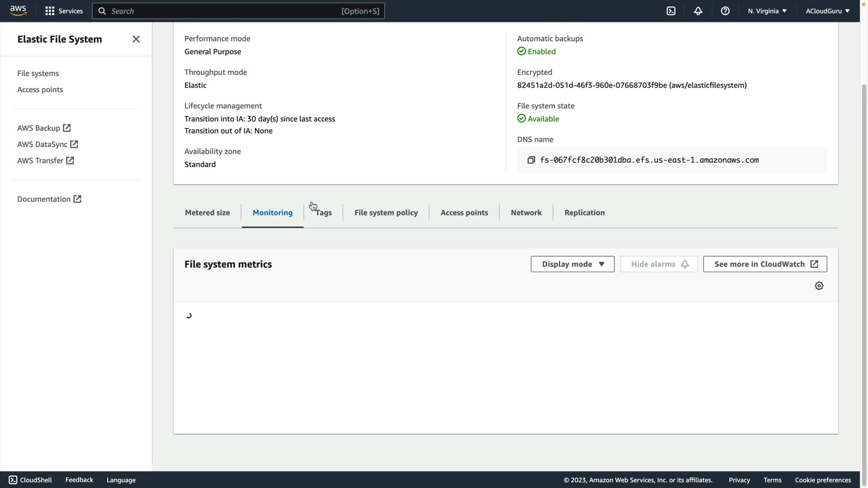Image resolution: width=868 pixels, height=488 pixels.
Task: Open the Services grid menu
Action: click(64, 11)
